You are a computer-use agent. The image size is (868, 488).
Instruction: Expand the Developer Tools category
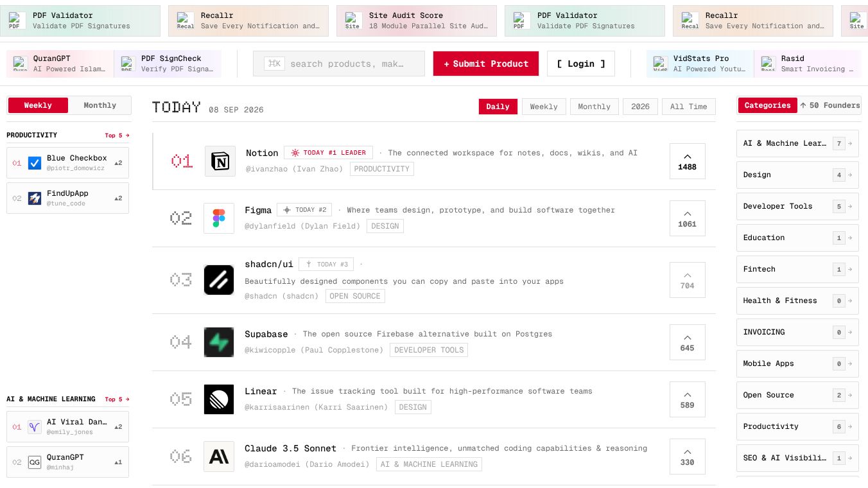[797, 206]
